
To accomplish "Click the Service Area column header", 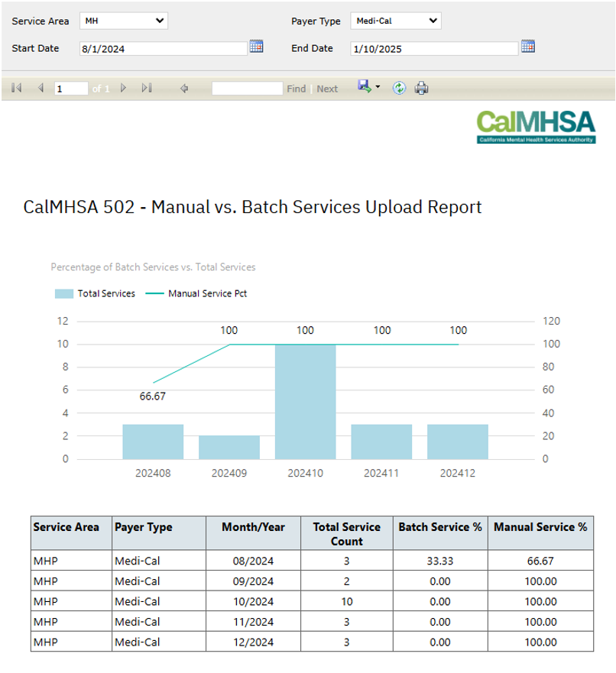I will pyautogui.click(x=71, y=533).
